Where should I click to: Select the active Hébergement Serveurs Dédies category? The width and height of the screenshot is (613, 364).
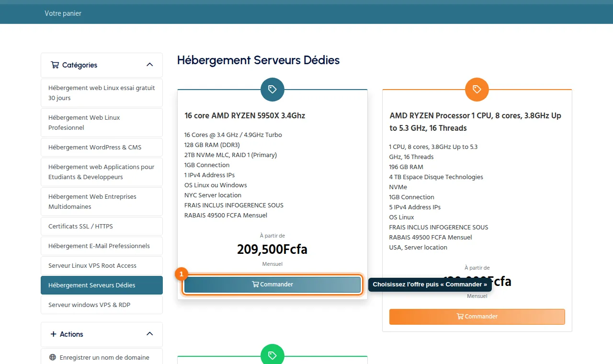102,285
